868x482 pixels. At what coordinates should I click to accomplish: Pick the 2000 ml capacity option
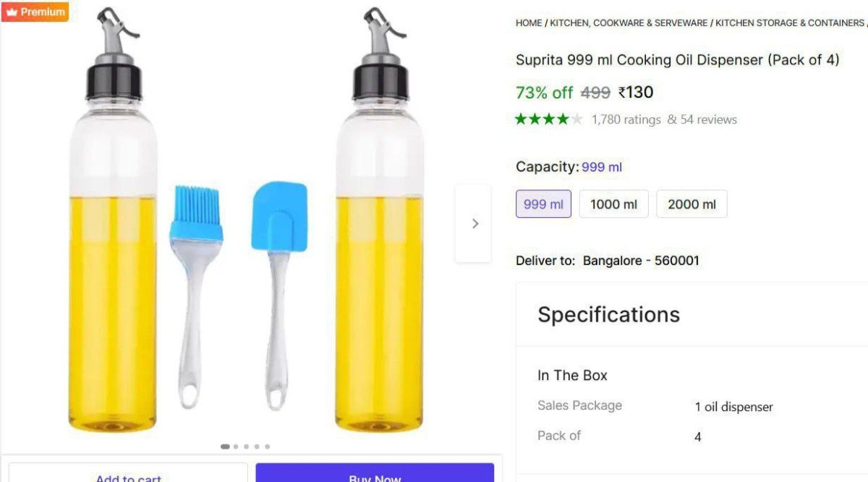tap(692, 204)
